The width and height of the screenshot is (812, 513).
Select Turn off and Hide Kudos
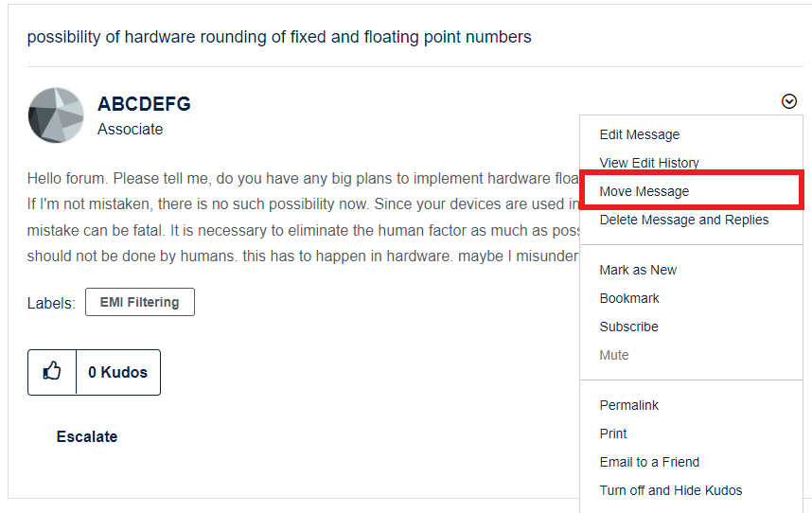click(x=671, y=490)
